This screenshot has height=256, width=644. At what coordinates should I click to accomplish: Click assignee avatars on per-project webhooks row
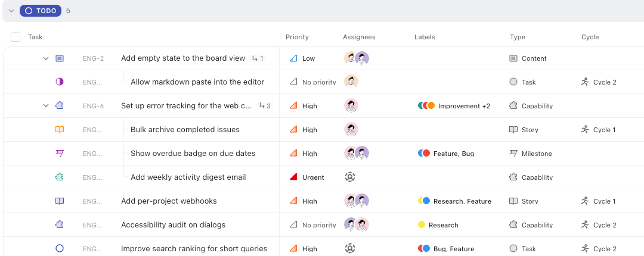coord(356,201)
